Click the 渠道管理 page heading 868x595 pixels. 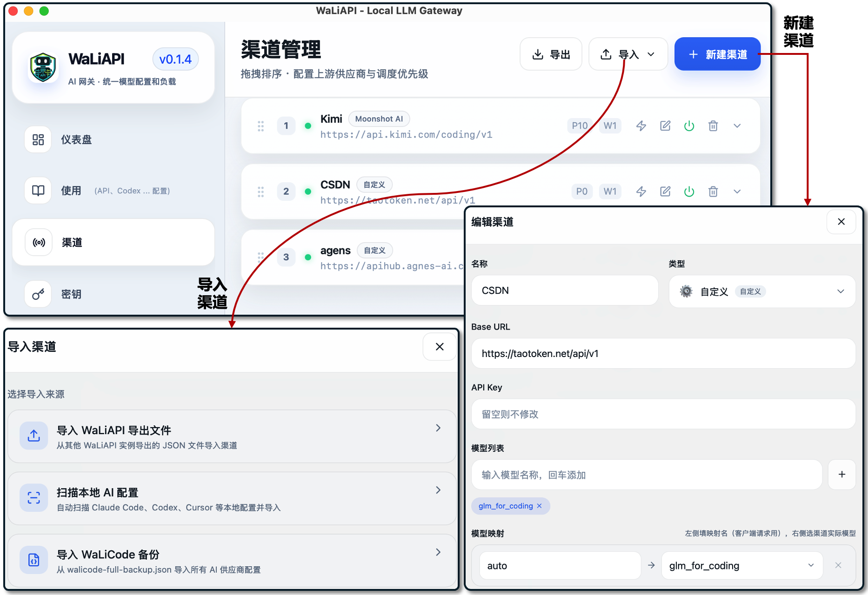click(x=281, y=50)
